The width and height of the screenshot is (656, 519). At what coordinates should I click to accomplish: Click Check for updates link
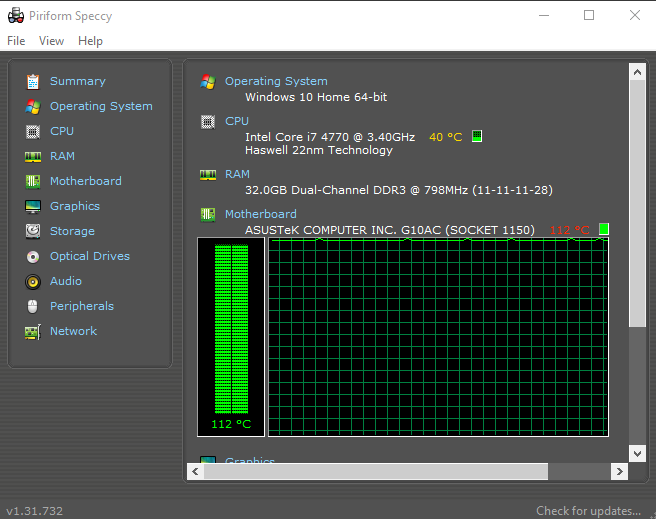pyautogui.click(x=588, y=511)
